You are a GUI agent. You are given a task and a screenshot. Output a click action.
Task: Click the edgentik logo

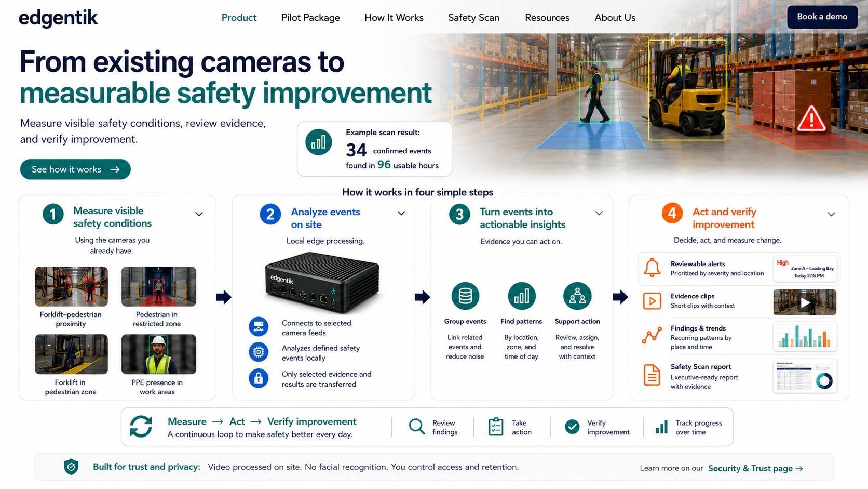[x=58, y=18]
